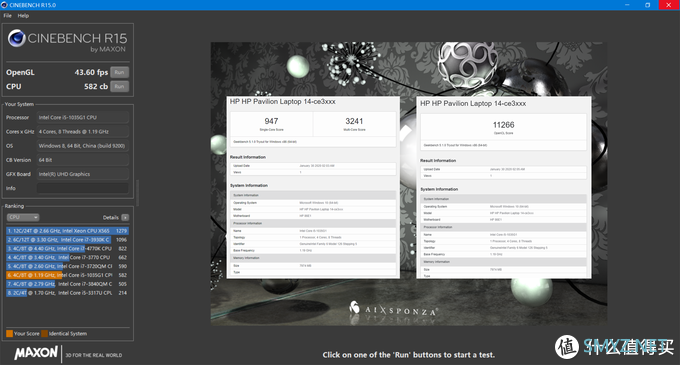
Task: Click the Identical System legend swatch
Action: click(44, 333)
